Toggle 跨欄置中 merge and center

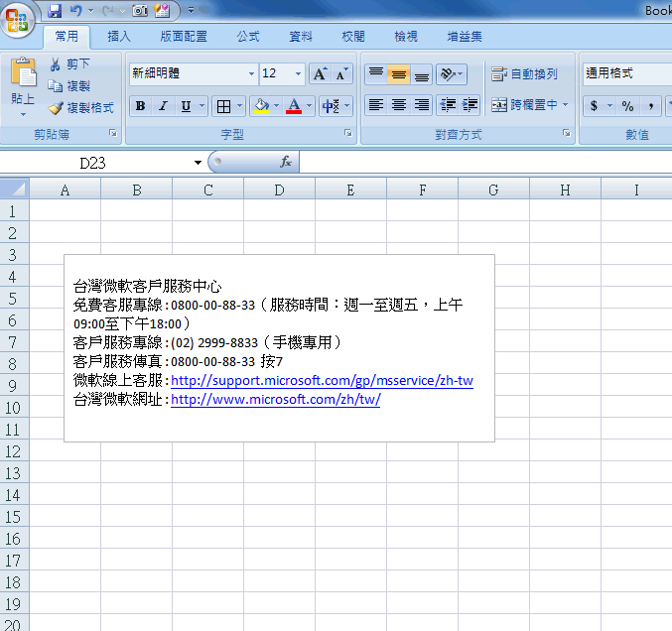(x=524, y=105)
